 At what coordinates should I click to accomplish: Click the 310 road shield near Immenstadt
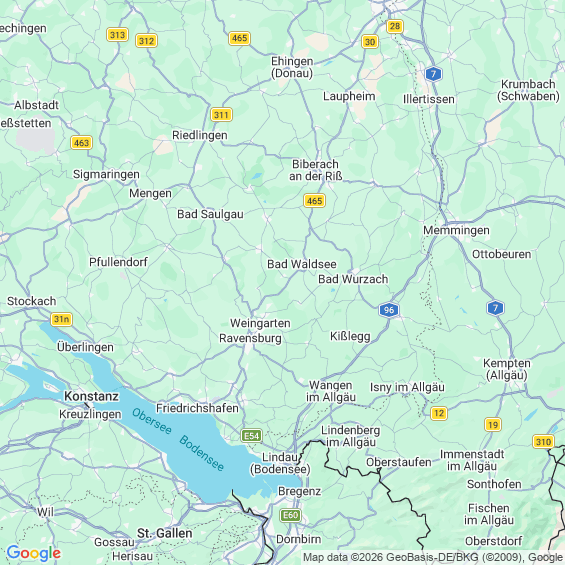pyautogui.click(x=543, y=441)
